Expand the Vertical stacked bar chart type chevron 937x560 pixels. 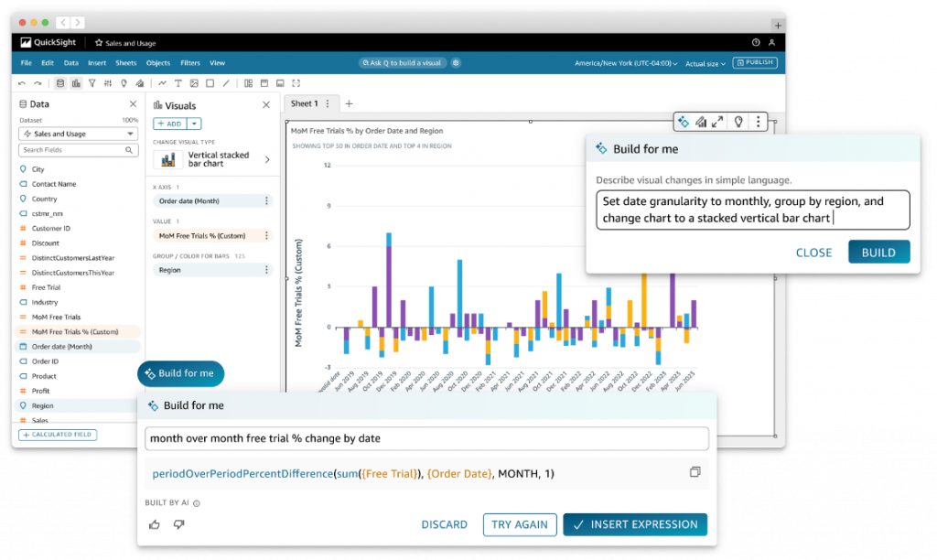(267, 159)
